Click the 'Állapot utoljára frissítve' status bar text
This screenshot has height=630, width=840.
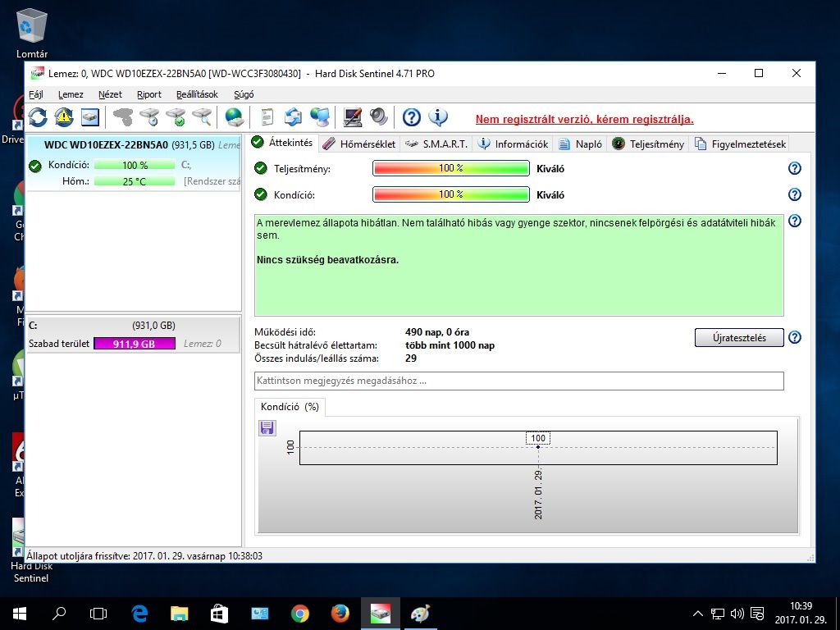[x=144, y=556]
